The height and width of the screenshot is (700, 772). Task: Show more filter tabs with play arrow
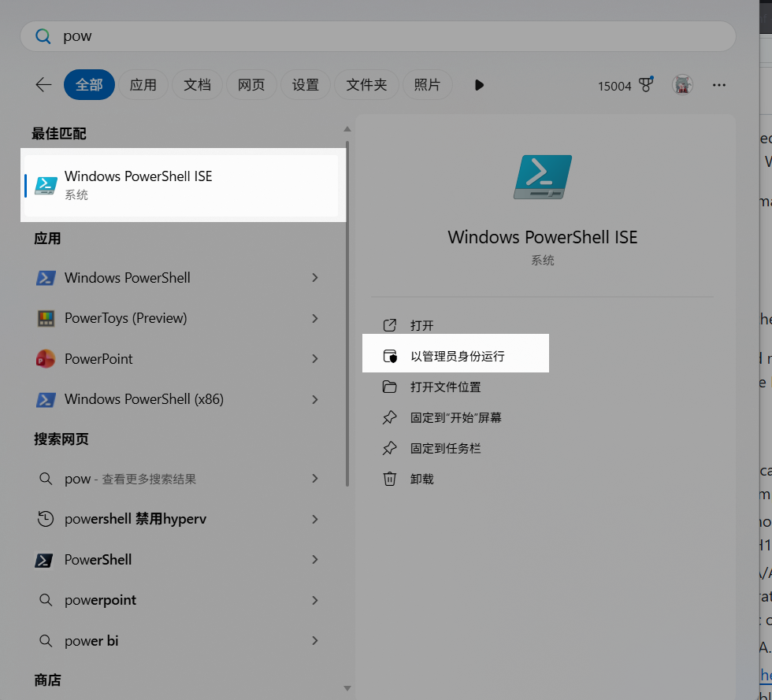(479, 85)
